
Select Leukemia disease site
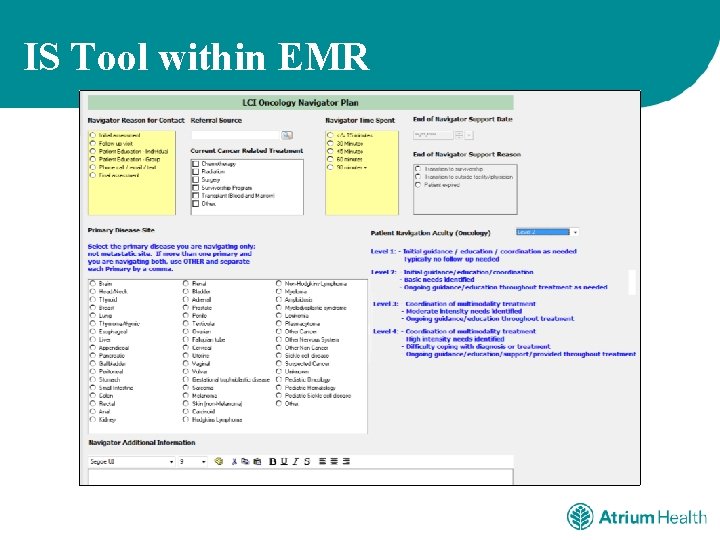[278, 315]
